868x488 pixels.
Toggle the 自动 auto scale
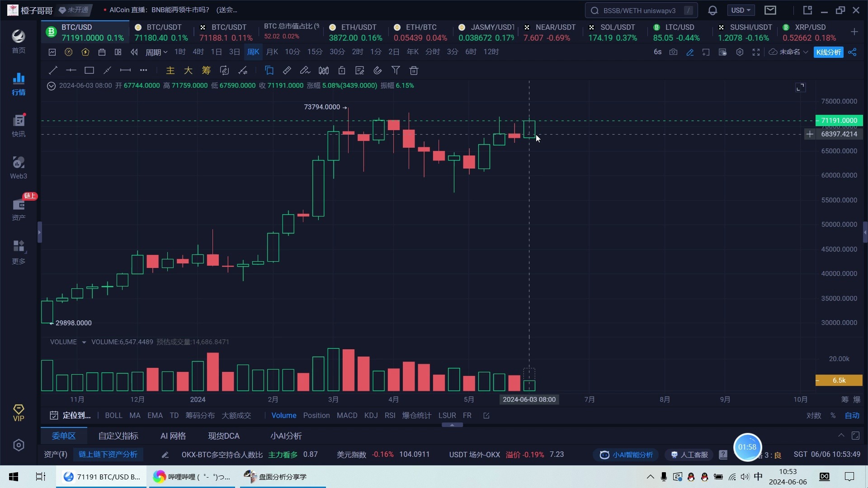pyautogui.click(x=852, y=416)
